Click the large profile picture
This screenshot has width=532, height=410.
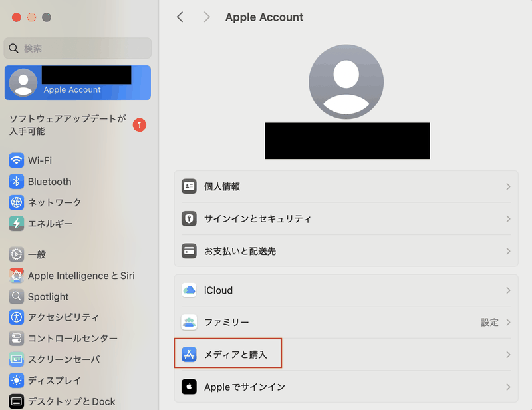(x=346, y=82)
